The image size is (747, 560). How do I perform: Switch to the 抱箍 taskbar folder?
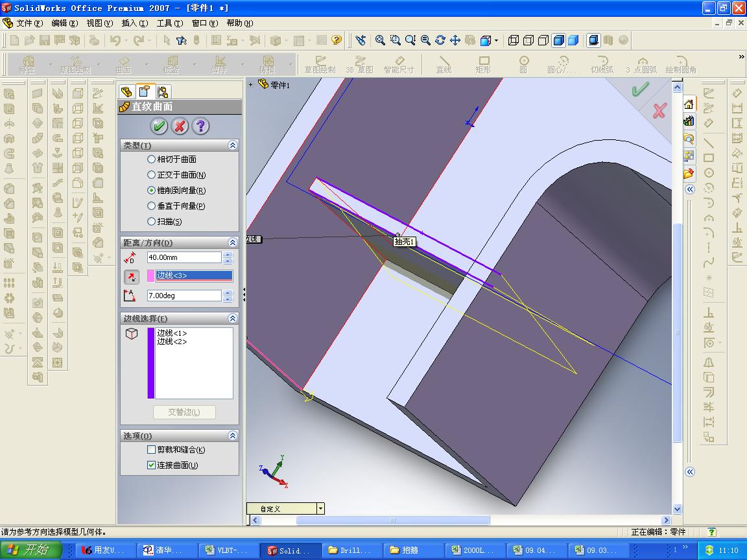[414, 550]
